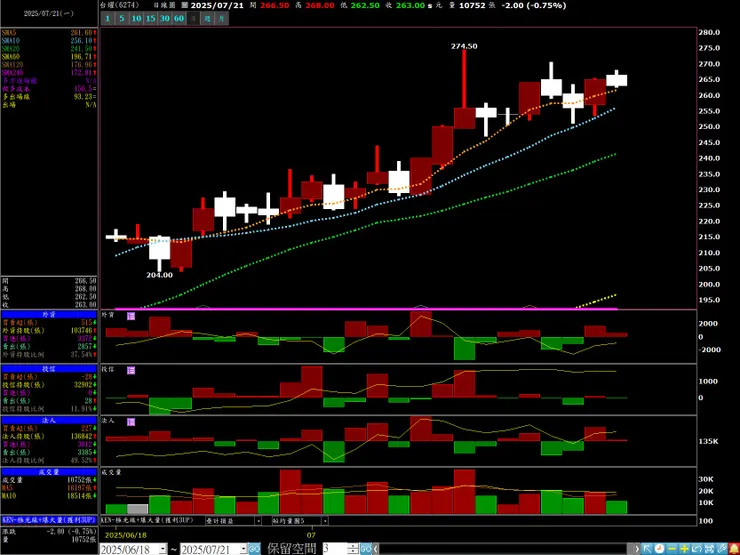Switch to the 5-minute chart interval
Image resolution: width=740 pixels, height=555 pixels.
122,18
